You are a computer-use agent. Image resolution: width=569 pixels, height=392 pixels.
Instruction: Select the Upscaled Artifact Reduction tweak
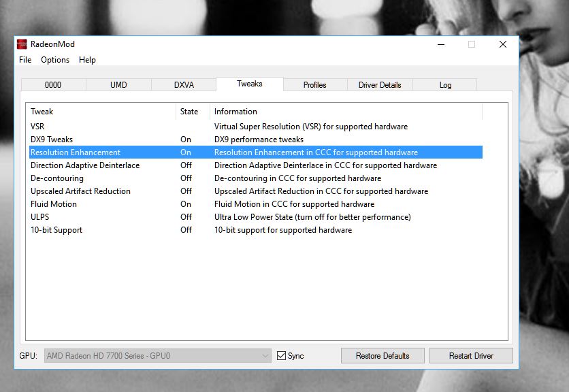click(x=255, y=191)
